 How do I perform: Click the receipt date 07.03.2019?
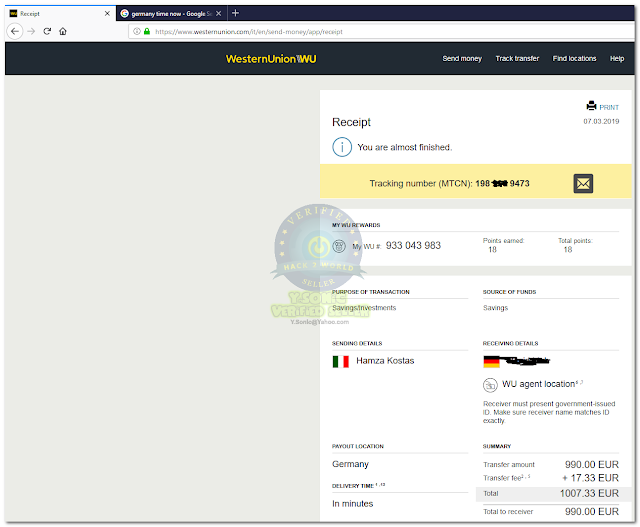coord(601,121)
